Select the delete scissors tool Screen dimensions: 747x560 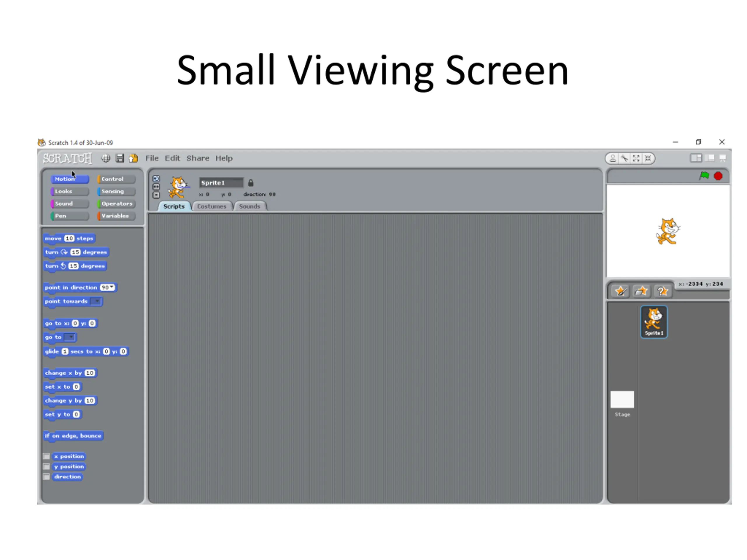tap(624, 158)
